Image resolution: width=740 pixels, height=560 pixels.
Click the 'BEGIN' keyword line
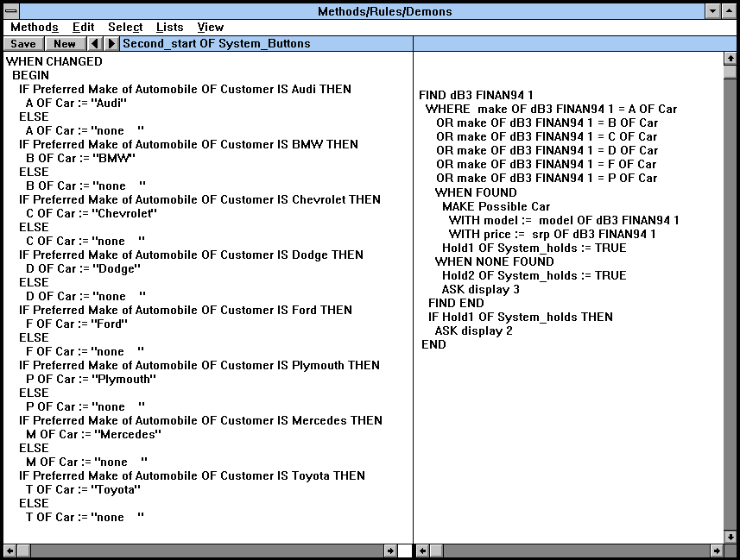click(31, 75)
